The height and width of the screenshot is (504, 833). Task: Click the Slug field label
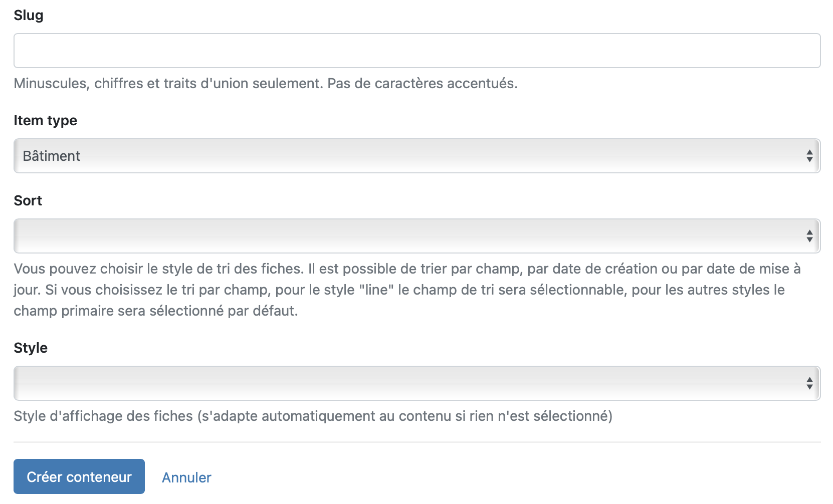tap(29, 16)
